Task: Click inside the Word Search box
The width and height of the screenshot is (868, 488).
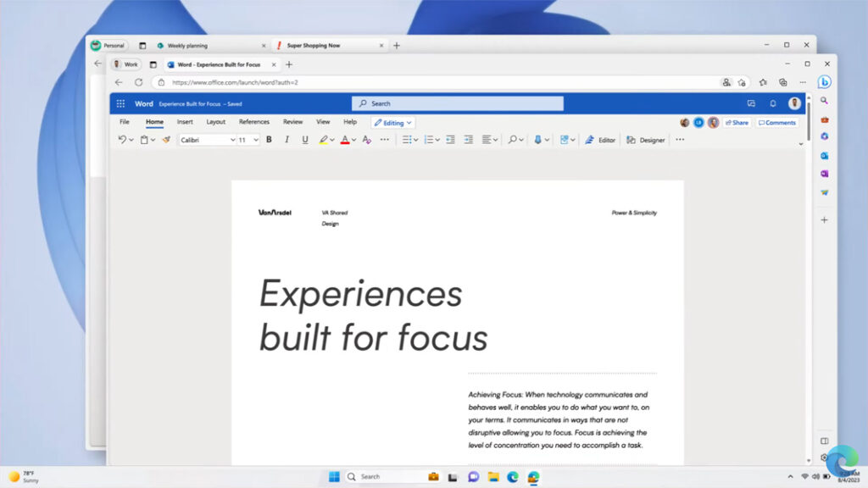Action: click(x=458, y=103)
